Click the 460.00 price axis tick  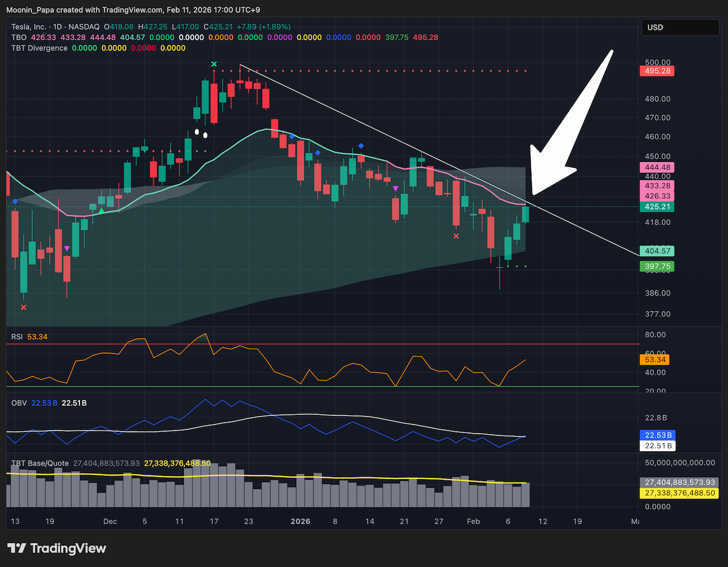pos(658,136)
